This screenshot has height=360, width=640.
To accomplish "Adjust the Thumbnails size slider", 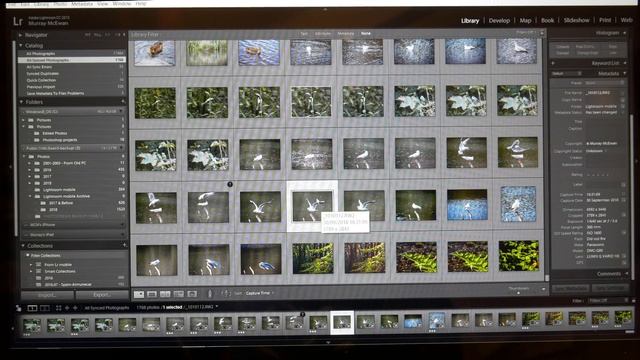I will click(x=518, y=293).
